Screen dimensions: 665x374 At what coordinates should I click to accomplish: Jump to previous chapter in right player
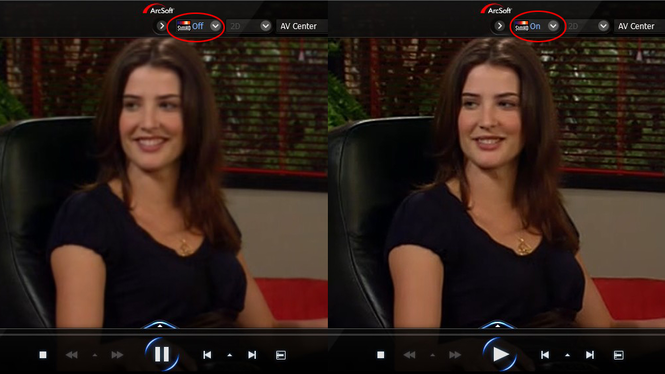click(x=545, y=354)
